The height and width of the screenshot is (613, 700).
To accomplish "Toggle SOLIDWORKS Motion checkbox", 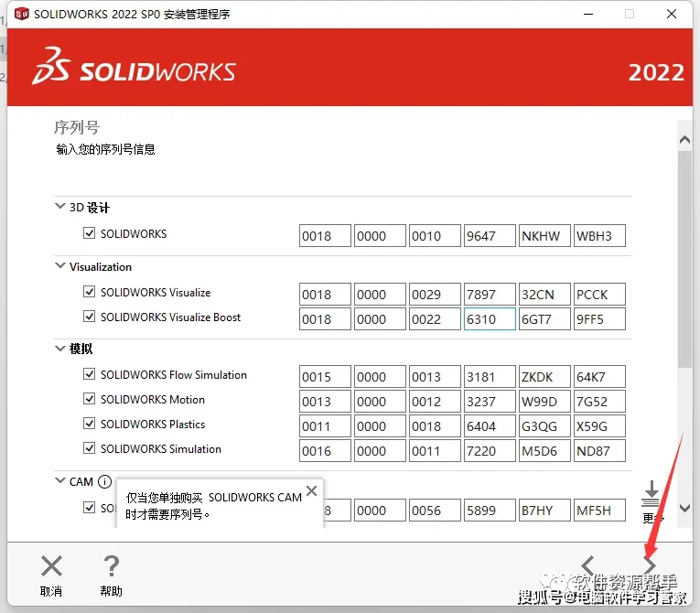I will point(90,399).
